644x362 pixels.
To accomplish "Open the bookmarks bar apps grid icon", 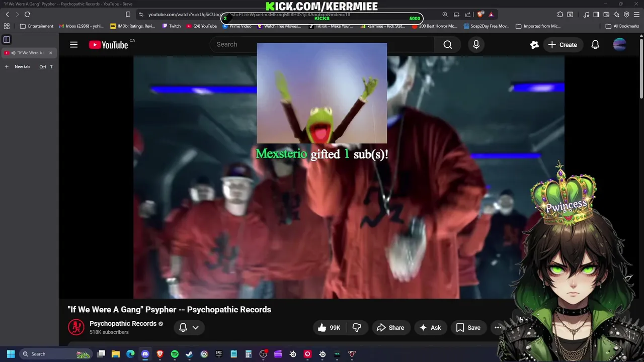I will (7, 26).
